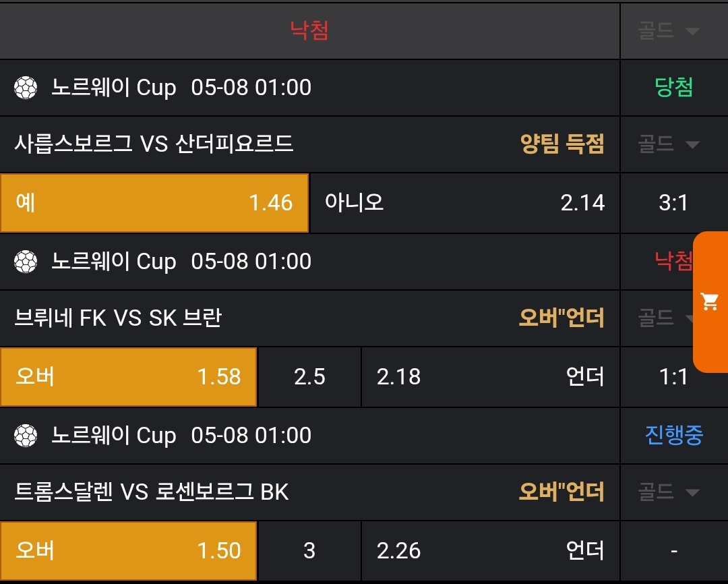This screenshot has width=728, height=584.
Task: Choose 언더 at 2.26 for 트롬스달렌
Action: (490, 551)
